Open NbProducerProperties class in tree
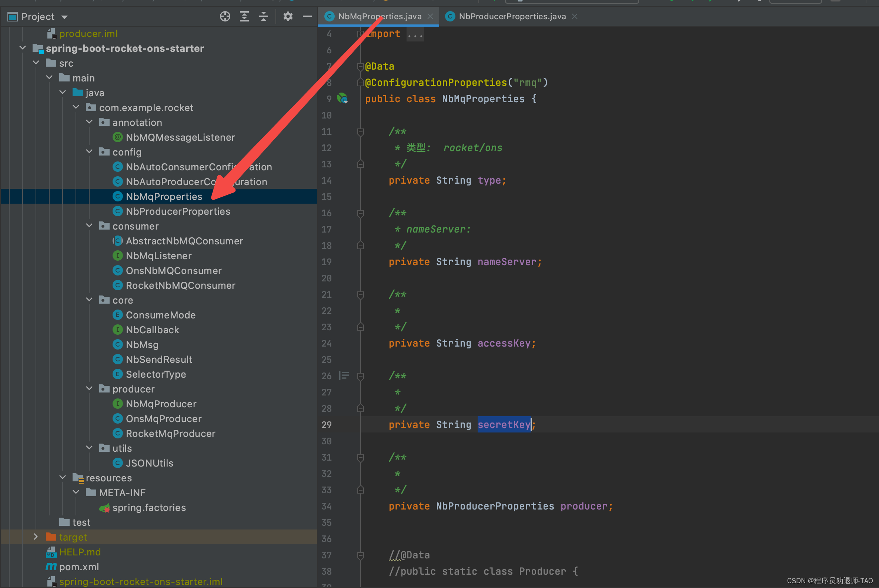The width and height of the screenshot is (879, 588). point(178,211)
